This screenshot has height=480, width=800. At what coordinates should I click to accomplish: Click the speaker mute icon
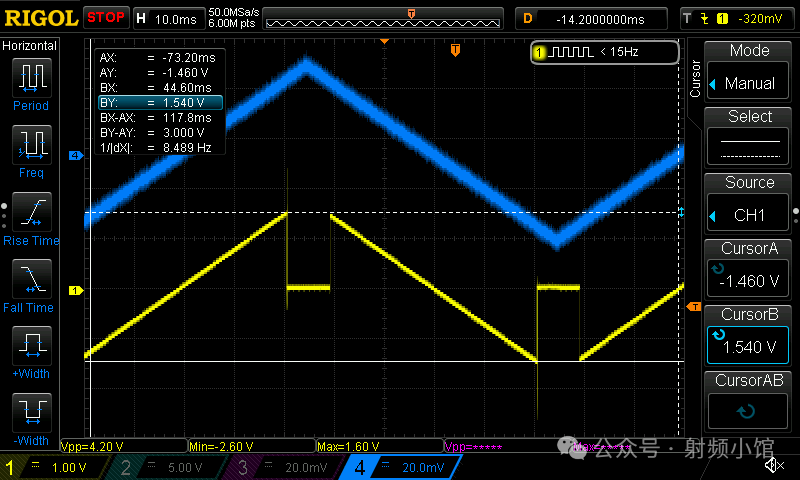tap(773, 465)
